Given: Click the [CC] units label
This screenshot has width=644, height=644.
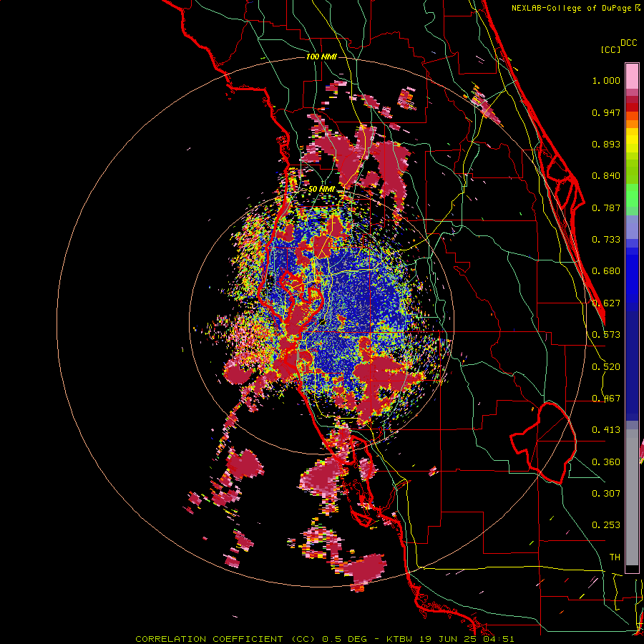Looking at the screenshot, I should [610, 49].
